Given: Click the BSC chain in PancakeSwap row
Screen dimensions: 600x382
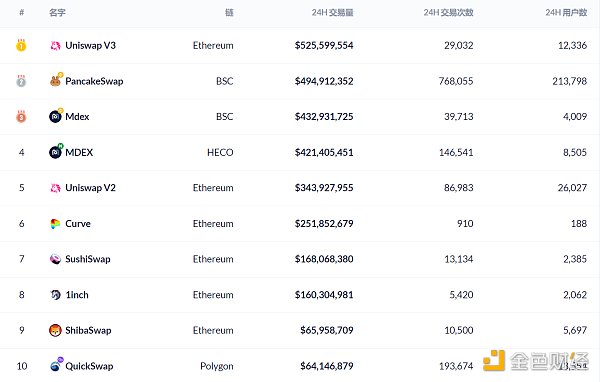Looking at the screenshot, I should tap(225, 81).
